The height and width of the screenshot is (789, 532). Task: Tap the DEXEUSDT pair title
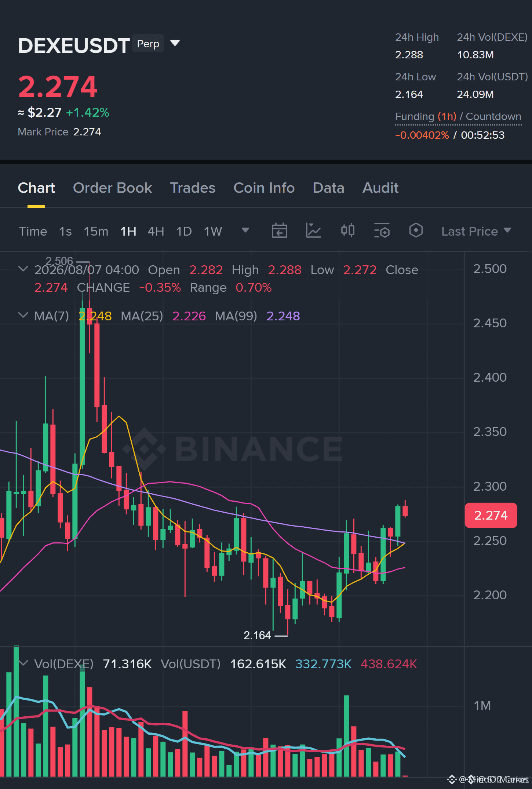click(74, 46)
